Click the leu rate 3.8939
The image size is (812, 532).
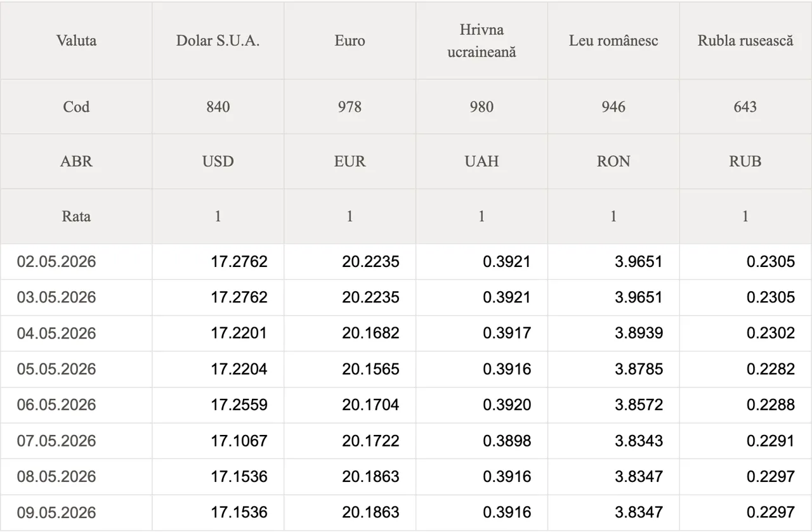[x=639, y=333]
